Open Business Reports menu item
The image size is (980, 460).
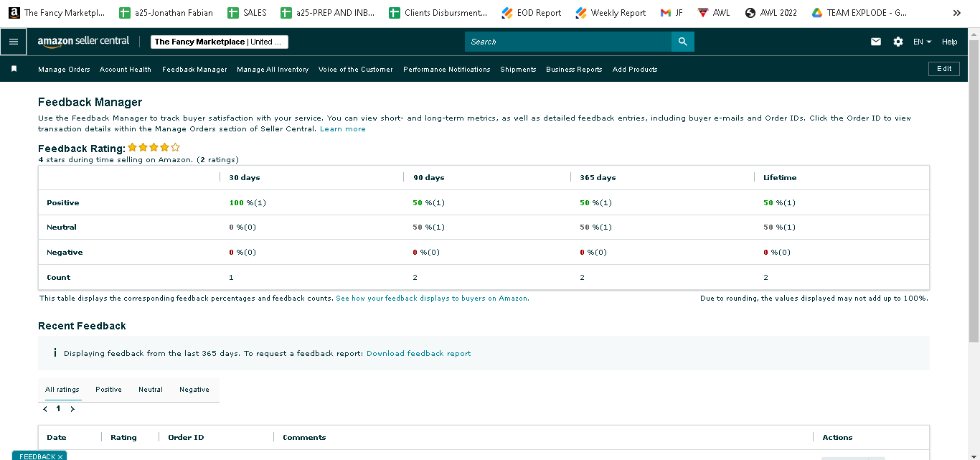tap(574, 70)
